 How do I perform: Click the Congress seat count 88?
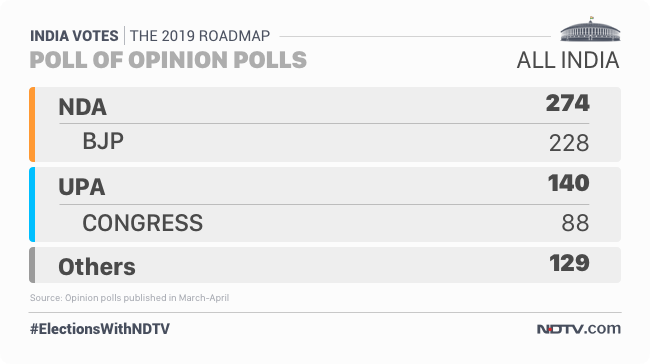click(575, 223)
